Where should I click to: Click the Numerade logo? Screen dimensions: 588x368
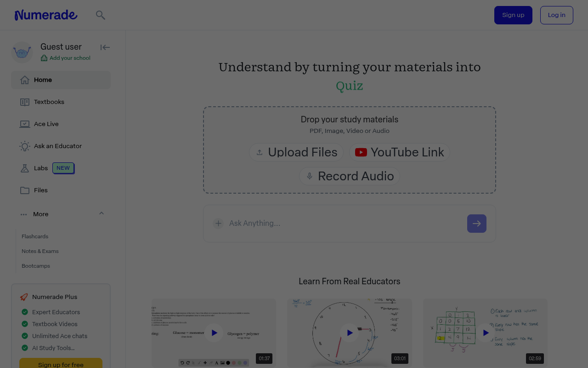coord(46,15)
